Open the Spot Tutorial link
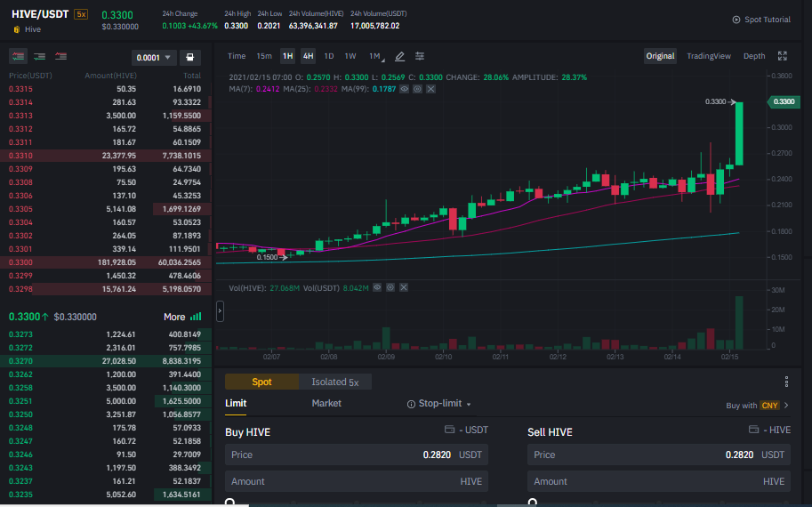Image resolution: width=812 pixels, height=507 pixels. point(768,20)
